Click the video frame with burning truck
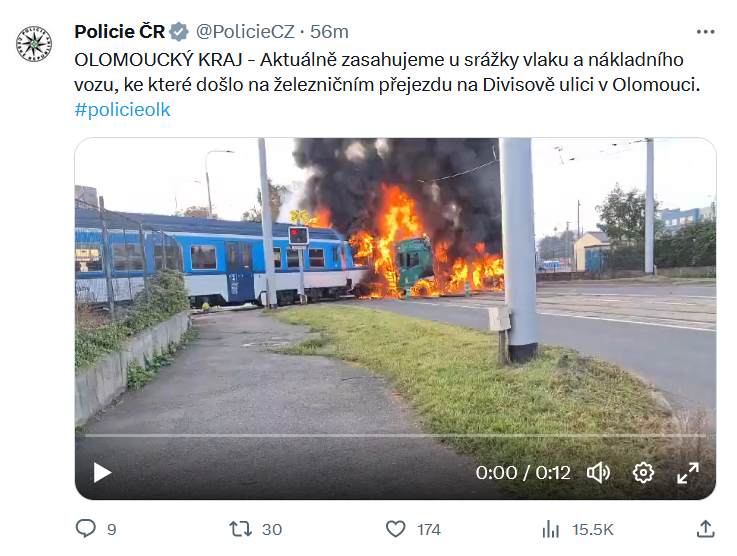The width and height of the screenshot is (737, 556). [x=395, y=282]
